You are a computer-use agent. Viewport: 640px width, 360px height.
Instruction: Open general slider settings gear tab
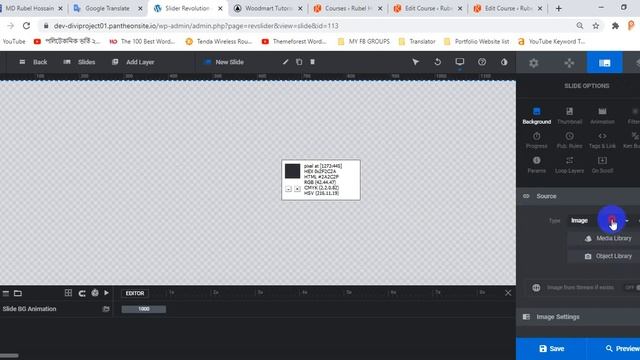point(533,63)
